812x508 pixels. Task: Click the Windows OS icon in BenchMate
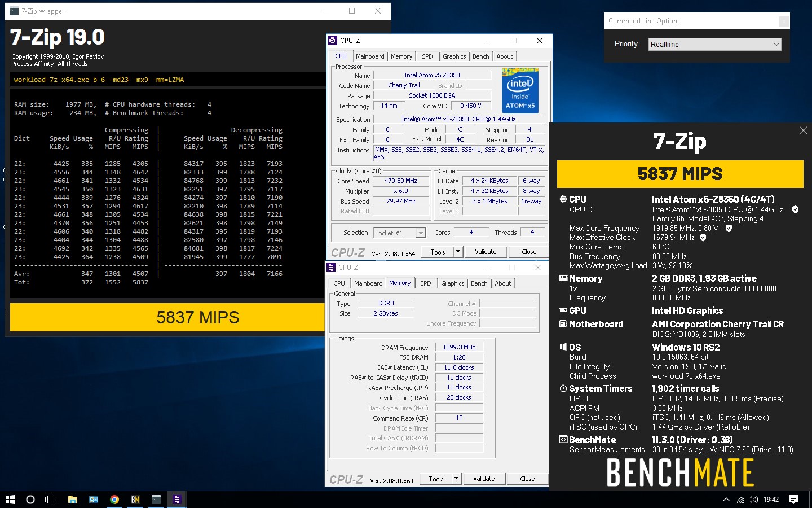point(563,347)
